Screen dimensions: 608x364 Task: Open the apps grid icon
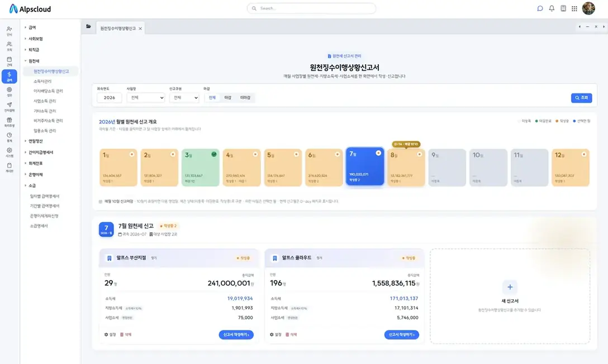574,8
